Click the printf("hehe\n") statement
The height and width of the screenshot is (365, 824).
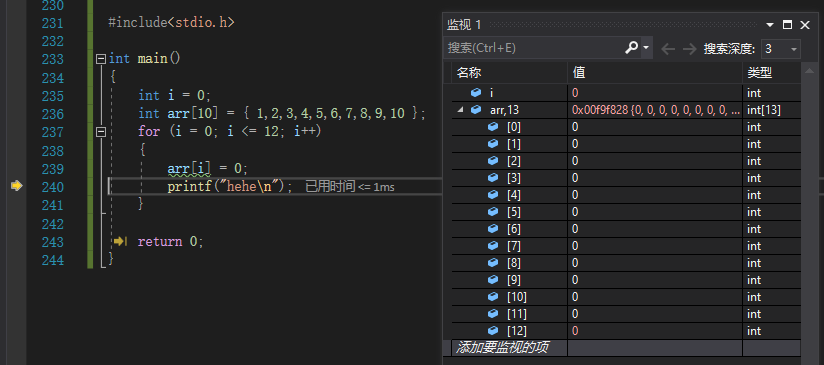pyautogui.click(x=230, y=186)
